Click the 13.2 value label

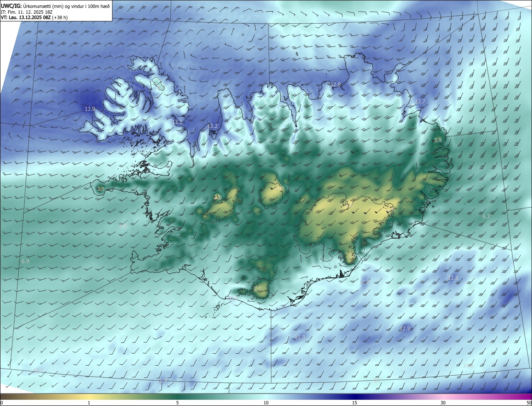[x=213, y=126]
